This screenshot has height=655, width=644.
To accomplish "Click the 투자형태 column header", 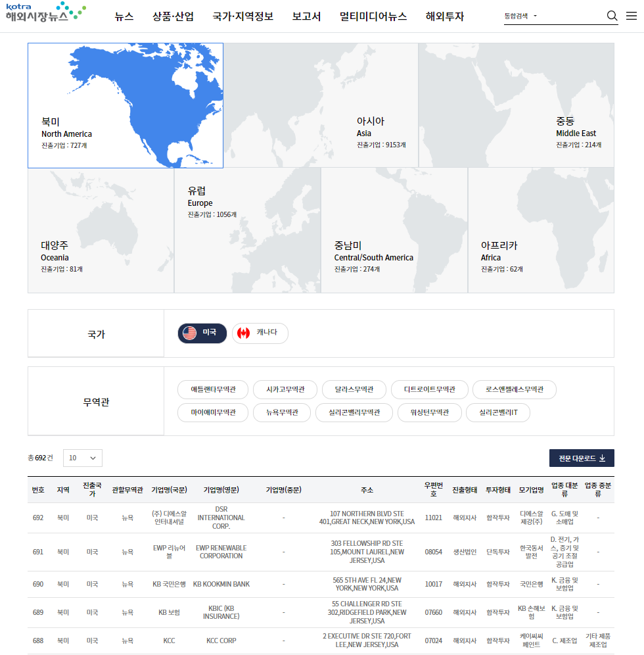I will point(498,490).
